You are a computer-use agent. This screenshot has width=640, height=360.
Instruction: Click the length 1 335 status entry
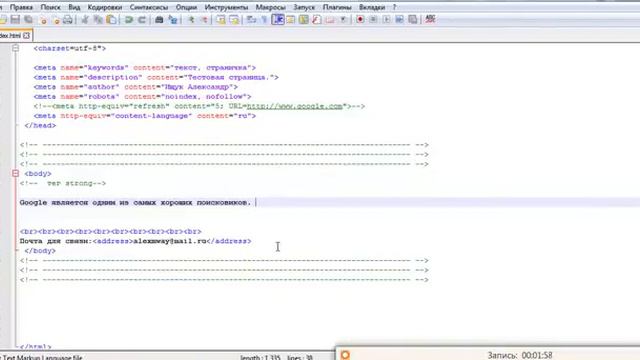[x=260, y=358]
